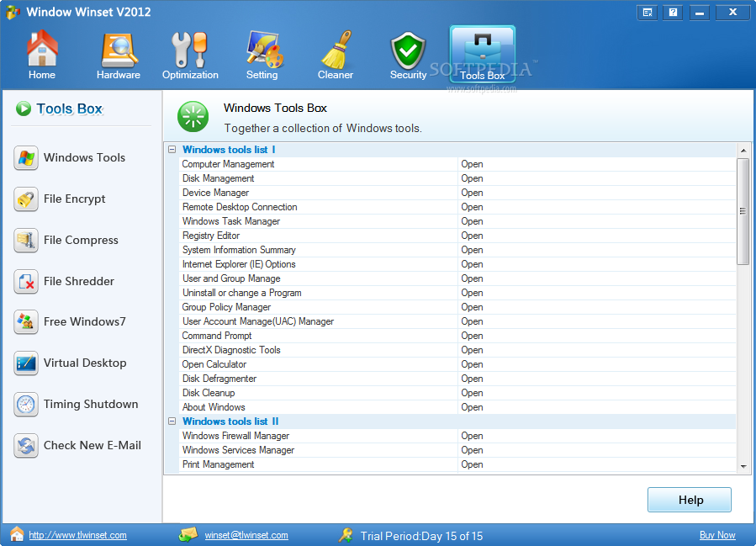Click the envelope icon in status bar
The width and height of the screenshot is (756, 546).
click(x=188, y=534)
